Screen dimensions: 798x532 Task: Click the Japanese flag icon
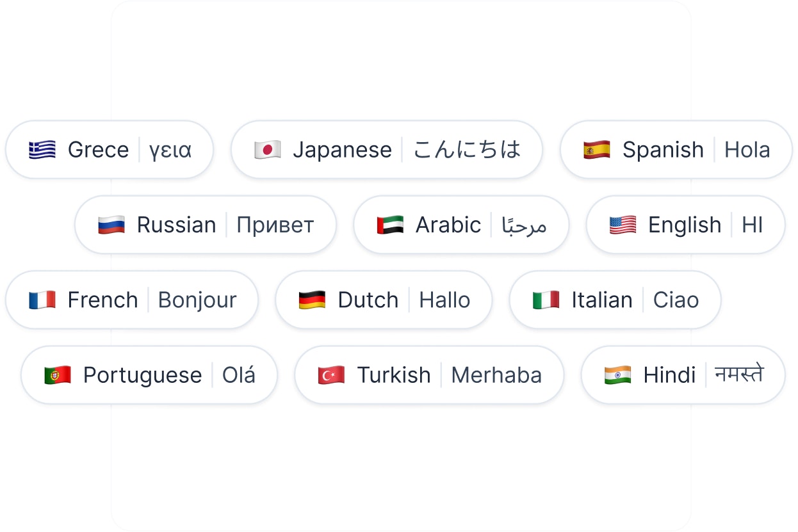(x=268, y=150)
